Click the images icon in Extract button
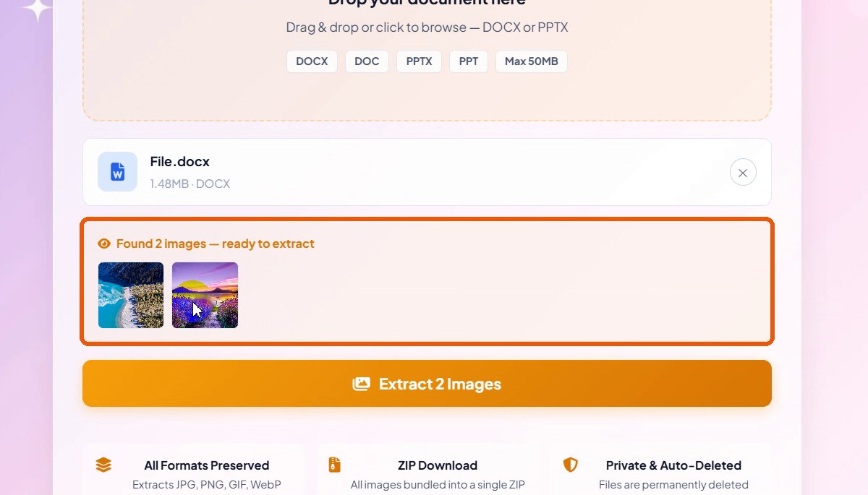 [361, 384]
